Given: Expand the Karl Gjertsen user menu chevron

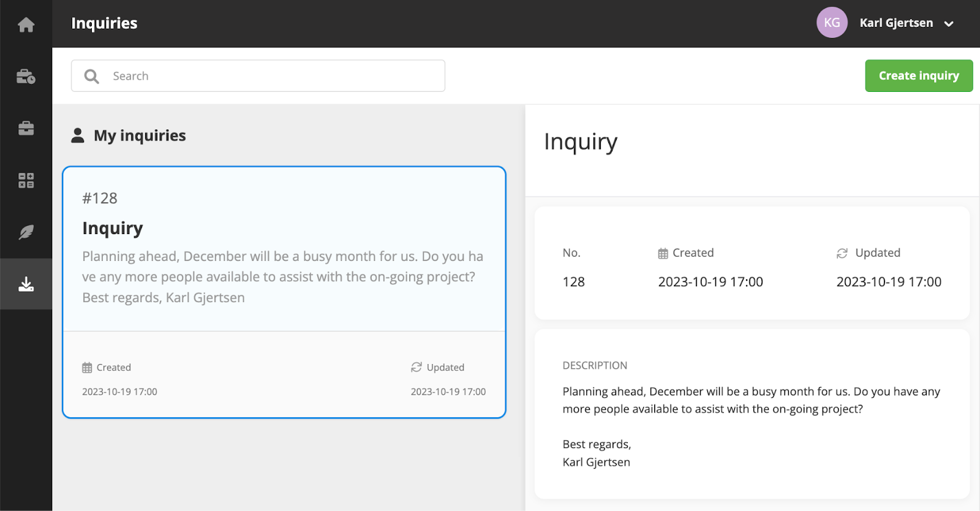Looking at the screenshot, I should click(x=949, y=24).
